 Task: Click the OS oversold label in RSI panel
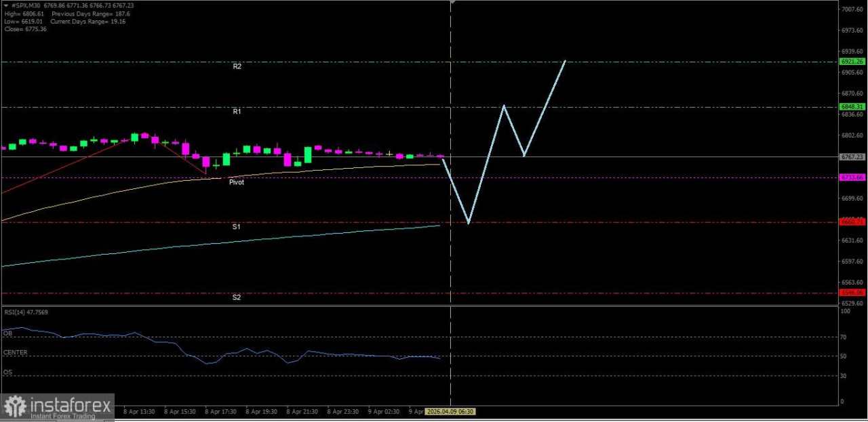[7, 372]
